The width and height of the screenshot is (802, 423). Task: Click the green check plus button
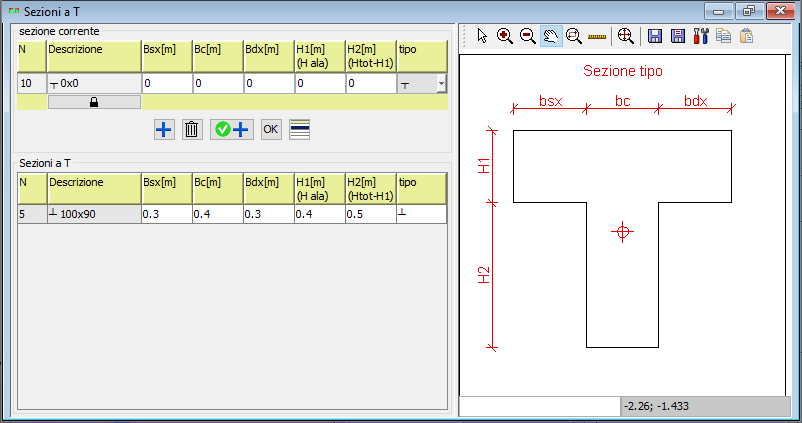click(232, 129)
